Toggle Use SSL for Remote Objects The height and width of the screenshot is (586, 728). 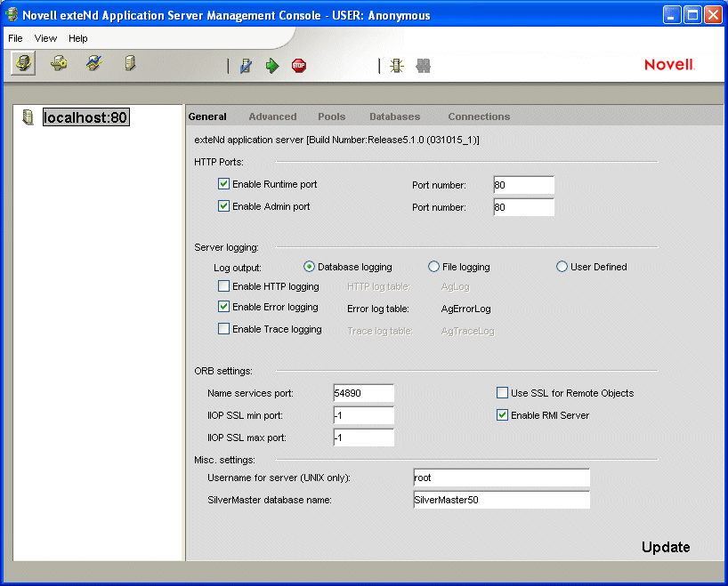503,393
